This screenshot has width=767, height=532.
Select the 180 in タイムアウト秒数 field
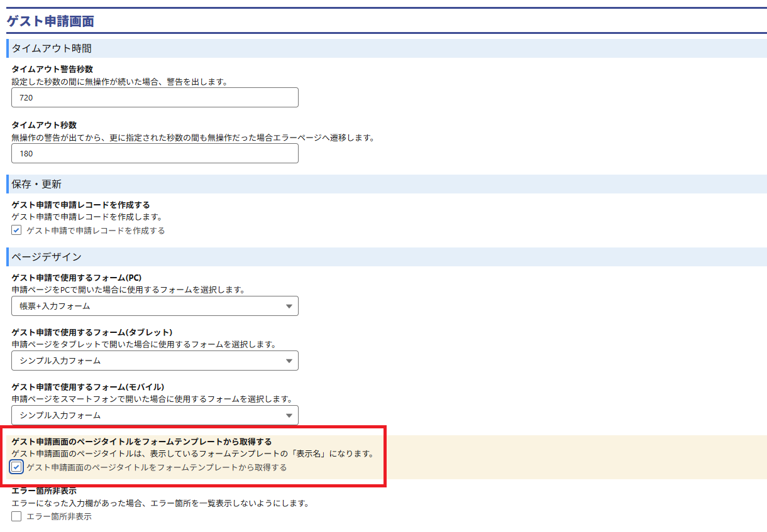(x=154, y=153)
